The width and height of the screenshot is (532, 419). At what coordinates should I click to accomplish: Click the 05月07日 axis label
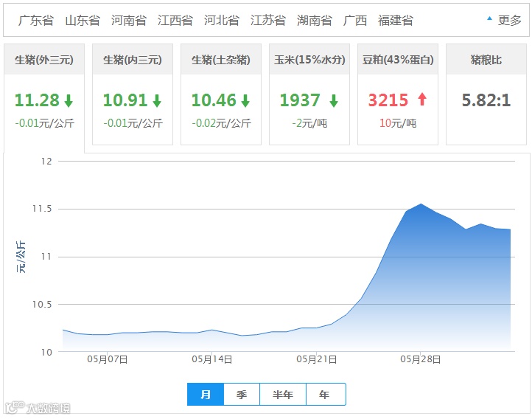(108, 359)
